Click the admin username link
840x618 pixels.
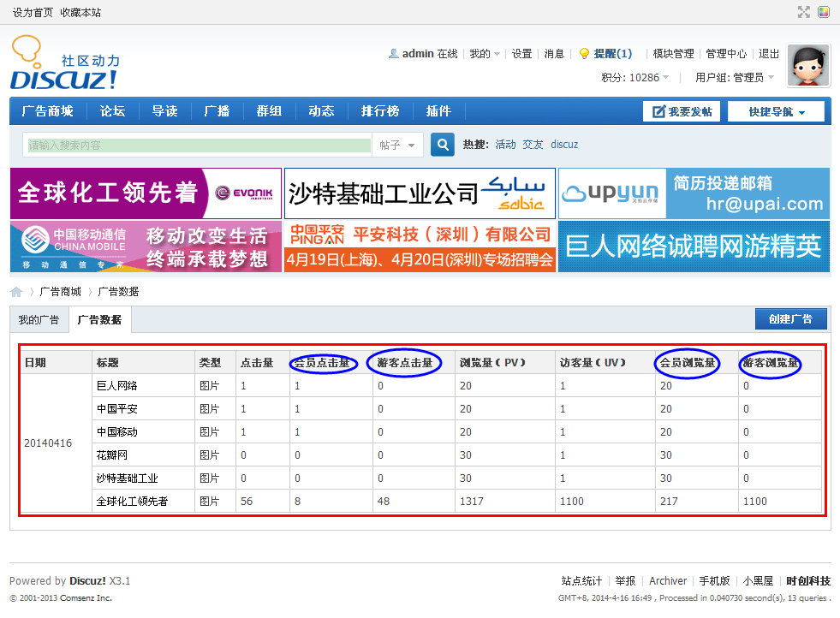418,54
